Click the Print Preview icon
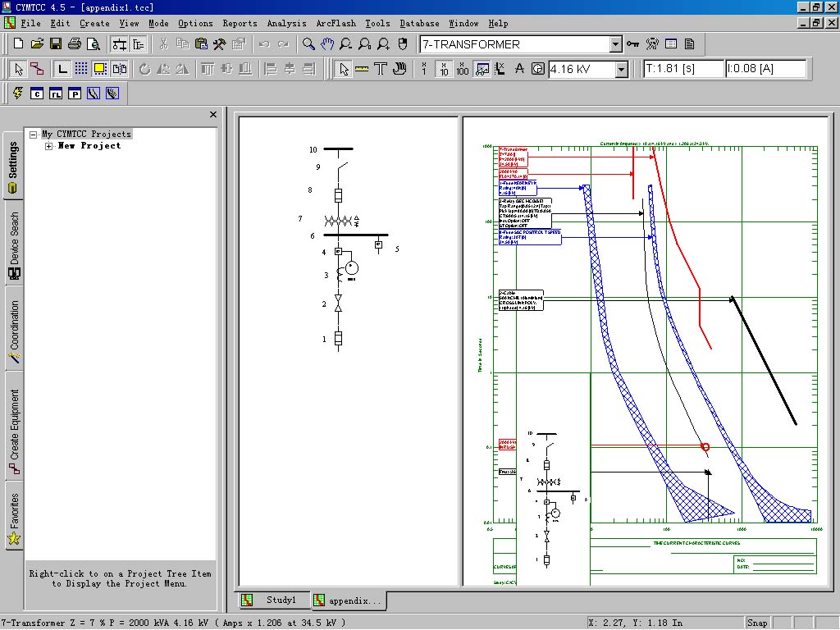The height and width of the screenshot is (630, 840). [92, 44]
